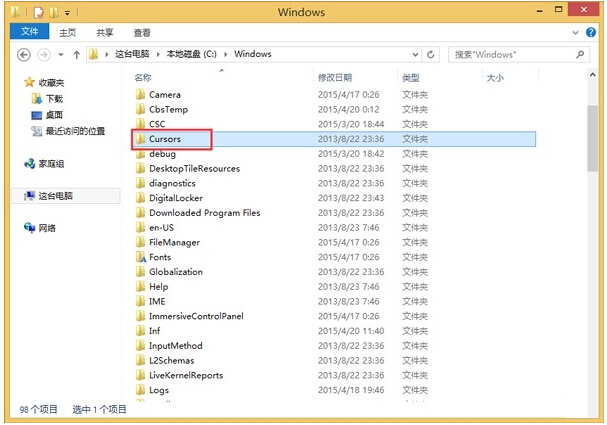Expand the arrow after 本地磁盘 (C:) breadcrumb
Viewport: 607px width, 425px height.
pos(225,54)
